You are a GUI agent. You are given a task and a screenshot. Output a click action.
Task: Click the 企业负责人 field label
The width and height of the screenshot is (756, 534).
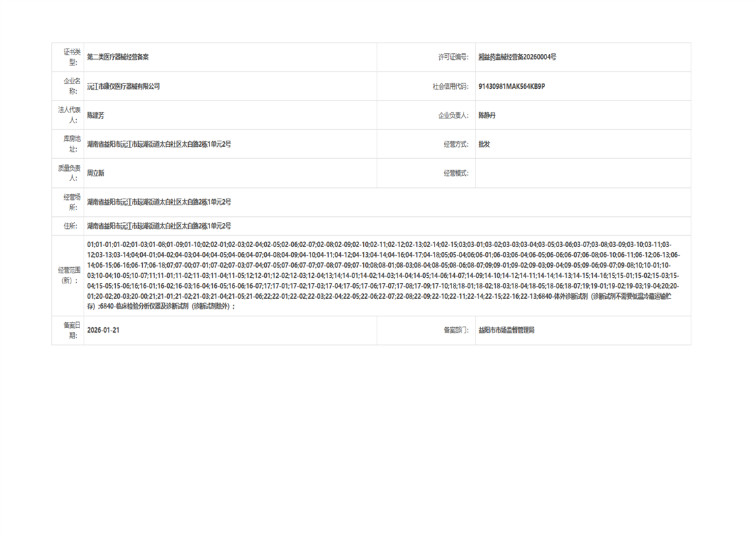[x=453, y=115]
